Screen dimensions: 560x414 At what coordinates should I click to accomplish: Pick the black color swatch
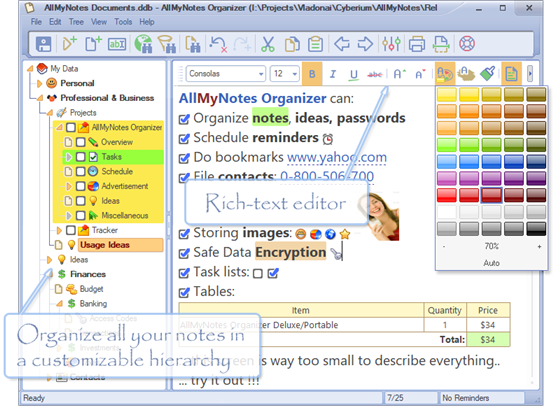(x=536, y=229)
